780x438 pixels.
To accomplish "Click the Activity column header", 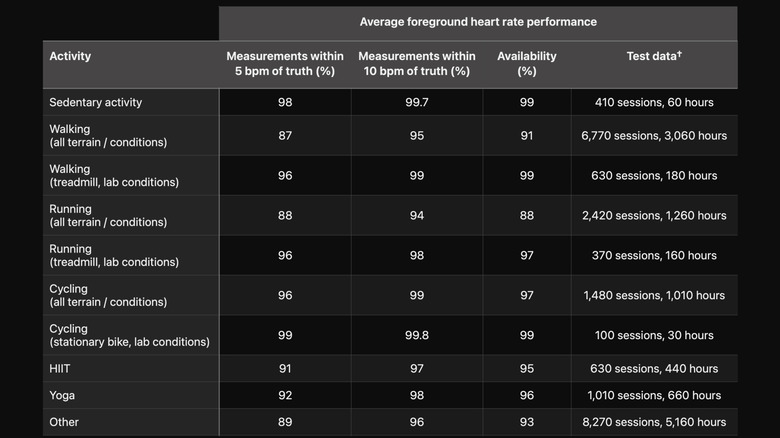I will click(x=70, y=56).
